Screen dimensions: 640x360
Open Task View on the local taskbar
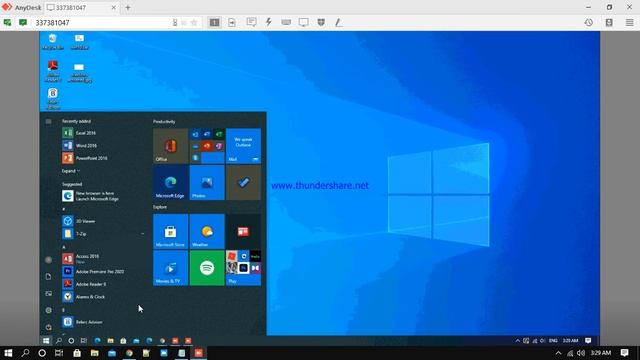tap(59, 353)
